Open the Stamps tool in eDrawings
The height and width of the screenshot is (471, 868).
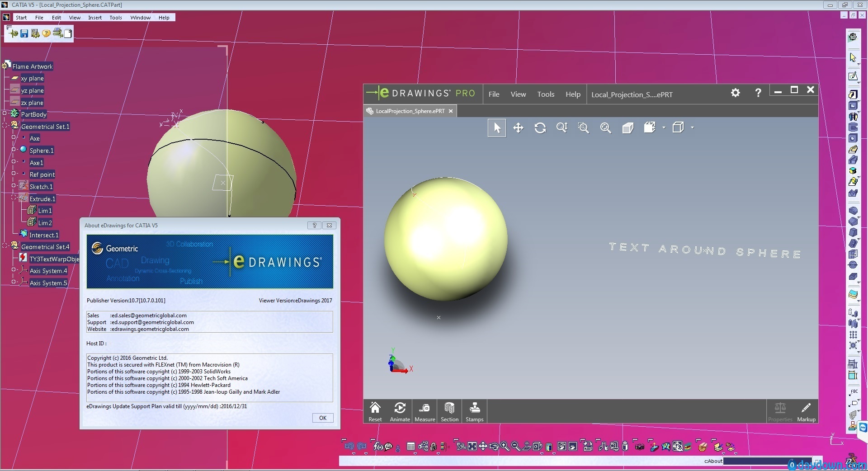pos(474,411)
